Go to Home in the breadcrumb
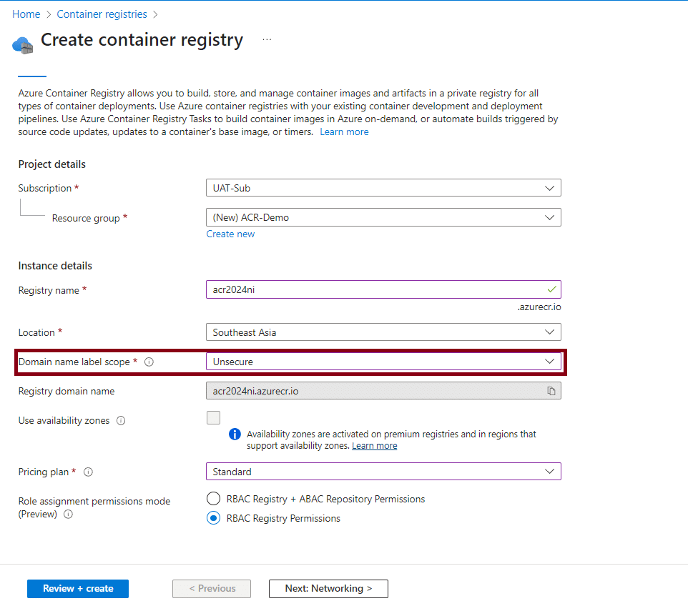 click(x=26, y=14)
